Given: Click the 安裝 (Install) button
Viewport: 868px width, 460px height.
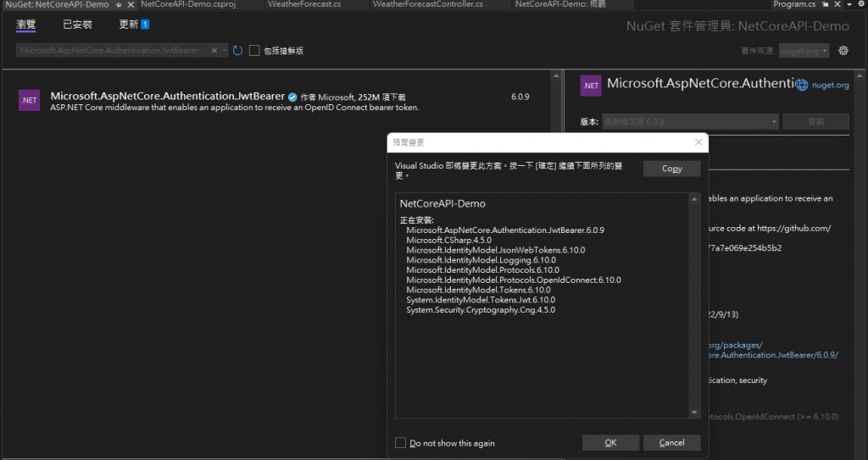Looking at the screenshot, I should (x=816, y=122).
